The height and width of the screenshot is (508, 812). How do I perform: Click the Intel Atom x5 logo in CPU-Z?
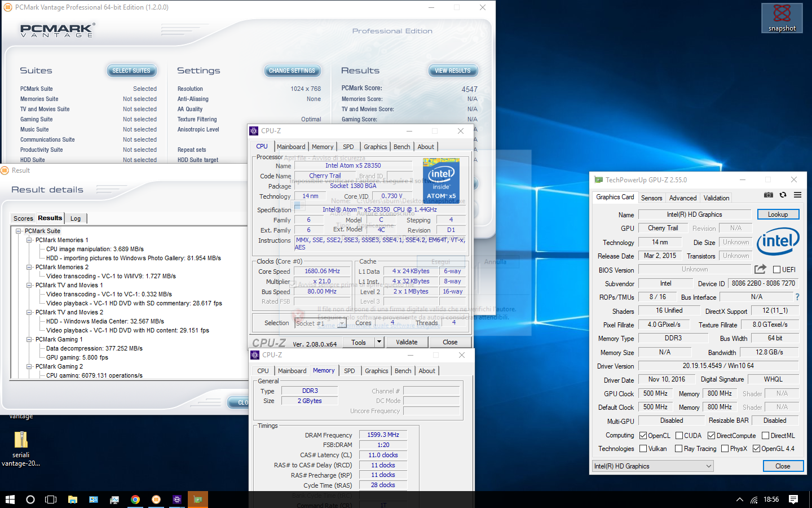[441, 180]
